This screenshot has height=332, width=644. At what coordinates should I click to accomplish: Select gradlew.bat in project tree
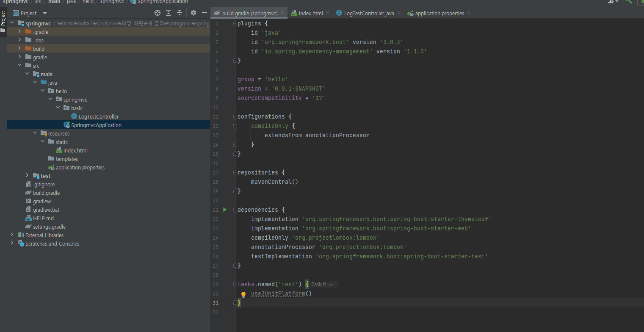(46, 210)
